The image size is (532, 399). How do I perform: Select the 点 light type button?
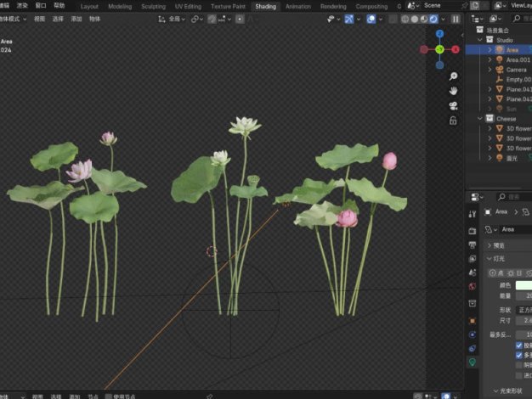point(495,273)
